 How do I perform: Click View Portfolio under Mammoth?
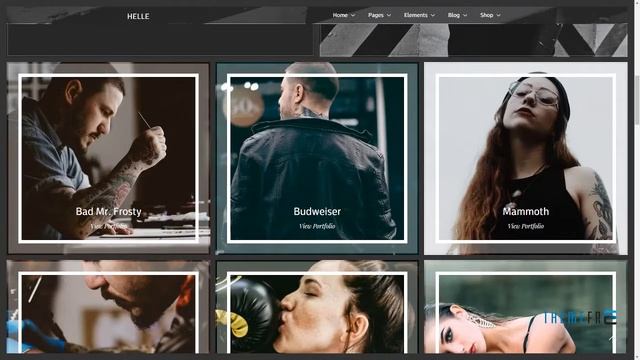click(x=526, y=226)
